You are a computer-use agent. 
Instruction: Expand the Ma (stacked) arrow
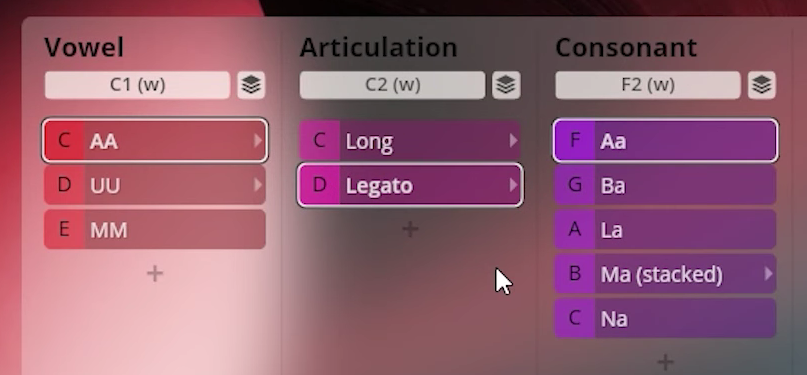(x=768, y=274)
